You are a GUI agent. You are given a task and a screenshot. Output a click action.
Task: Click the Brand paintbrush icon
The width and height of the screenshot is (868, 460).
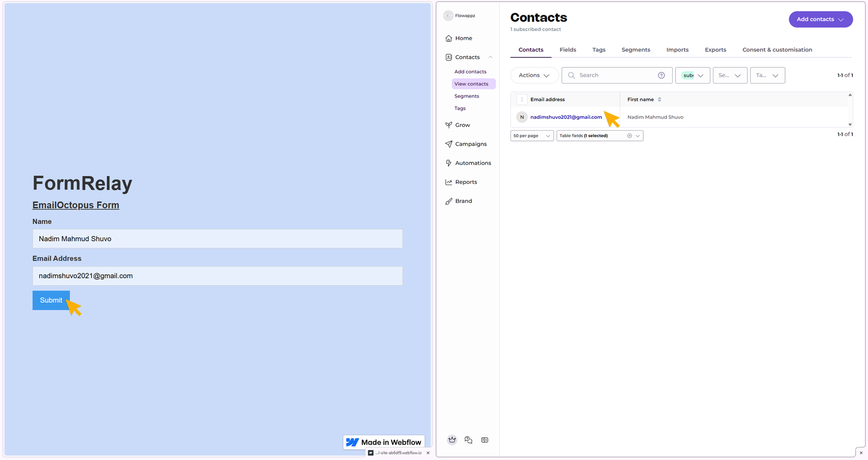[x=449, y=201]
